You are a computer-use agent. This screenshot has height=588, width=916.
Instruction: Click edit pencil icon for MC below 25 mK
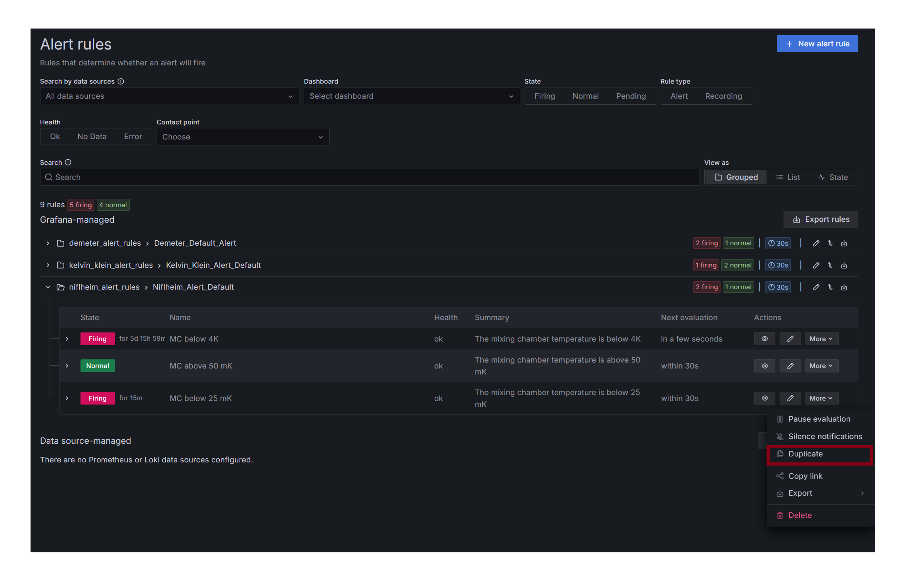point(790,398)
